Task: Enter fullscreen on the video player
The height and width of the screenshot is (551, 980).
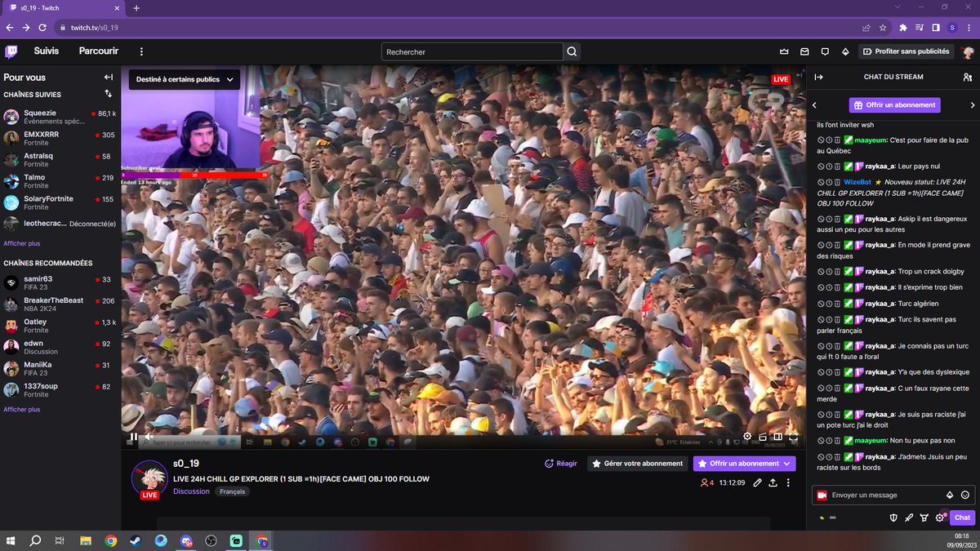Action: [793, 437]
